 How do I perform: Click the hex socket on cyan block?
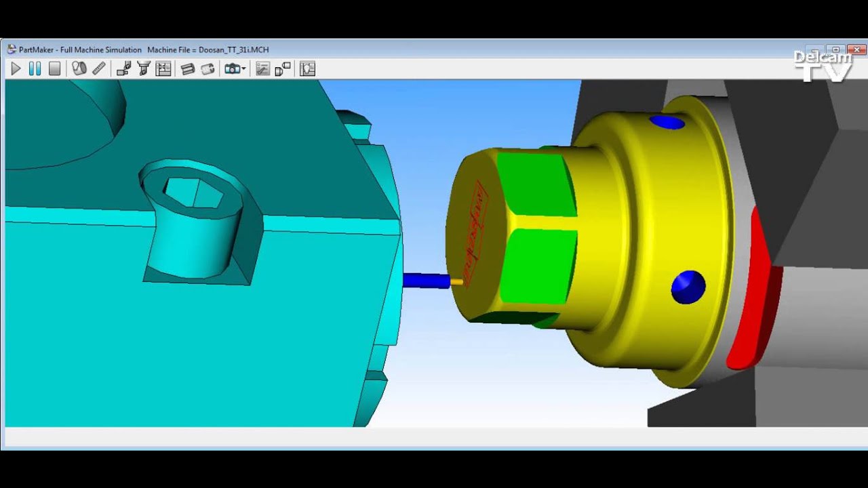193,192
